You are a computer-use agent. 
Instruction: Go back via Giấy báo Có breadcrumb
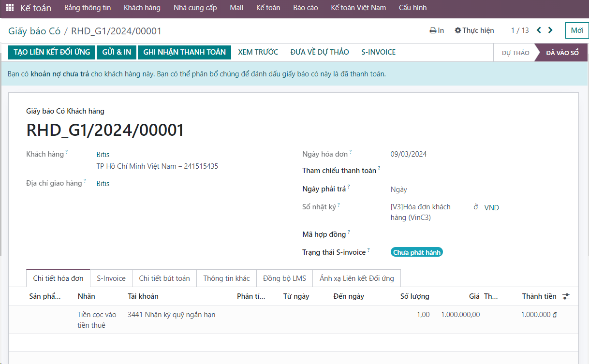pyautogui.click(x=34, y=31)
